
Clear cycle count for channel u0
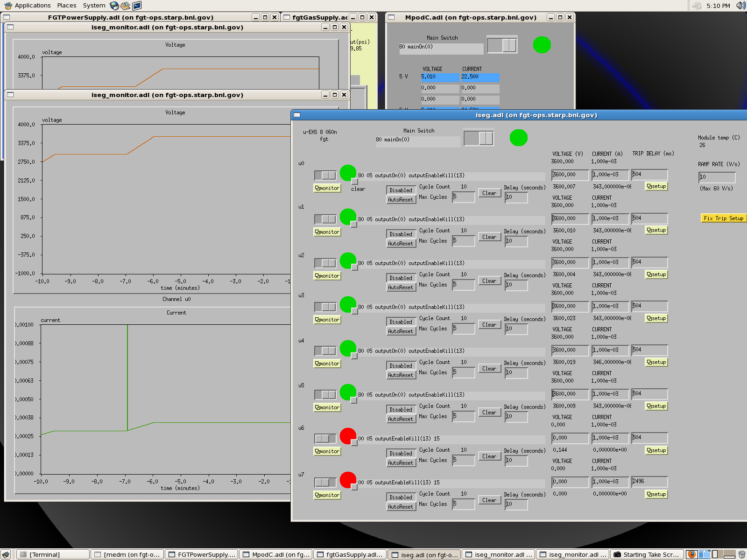(x=489, y=193)
